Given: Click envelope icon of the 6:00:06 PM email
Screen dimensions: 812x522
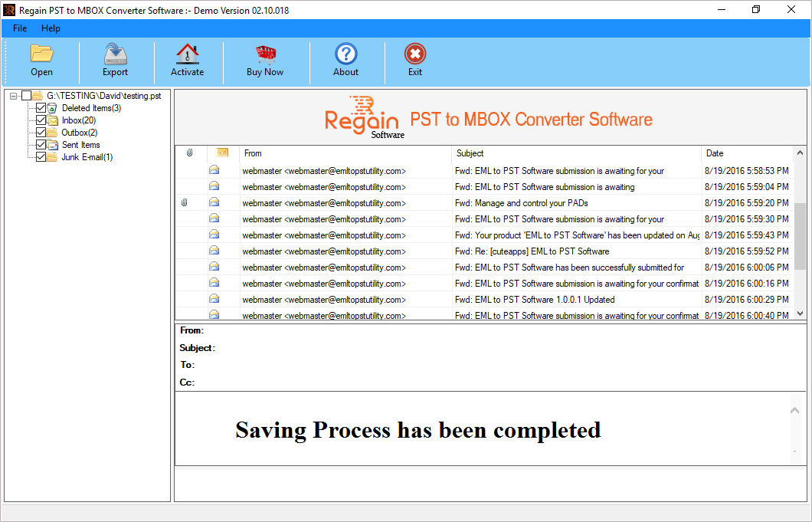Looking at the screenshot, I should click(x=214, y=267).
